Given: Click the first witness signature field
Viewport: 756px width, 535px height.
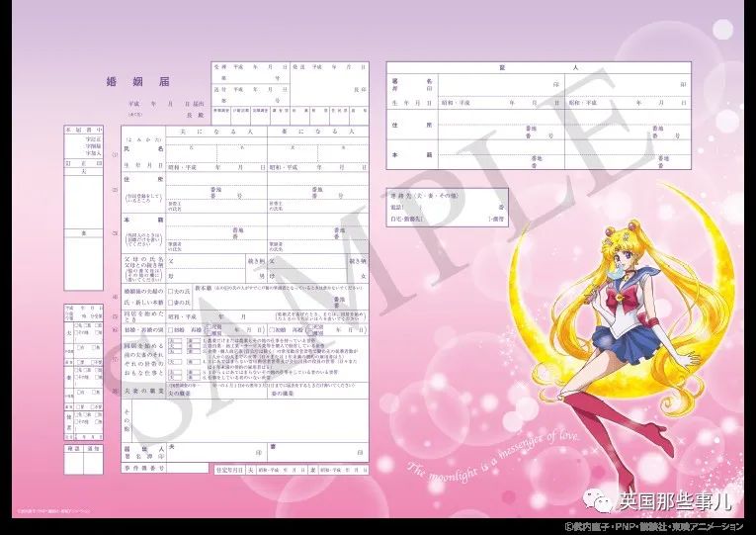Looking at the screenshot, I should coord(501,85).
